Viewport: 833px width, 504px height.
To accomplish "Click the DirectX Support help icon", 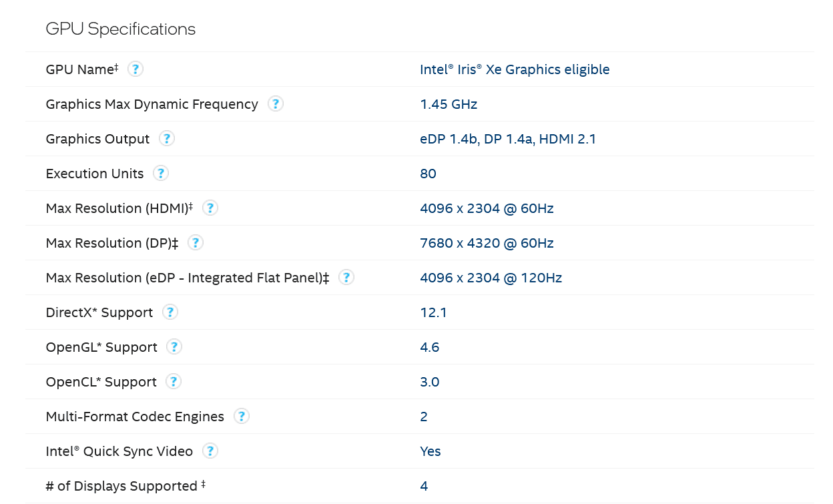I will [170, 312].
